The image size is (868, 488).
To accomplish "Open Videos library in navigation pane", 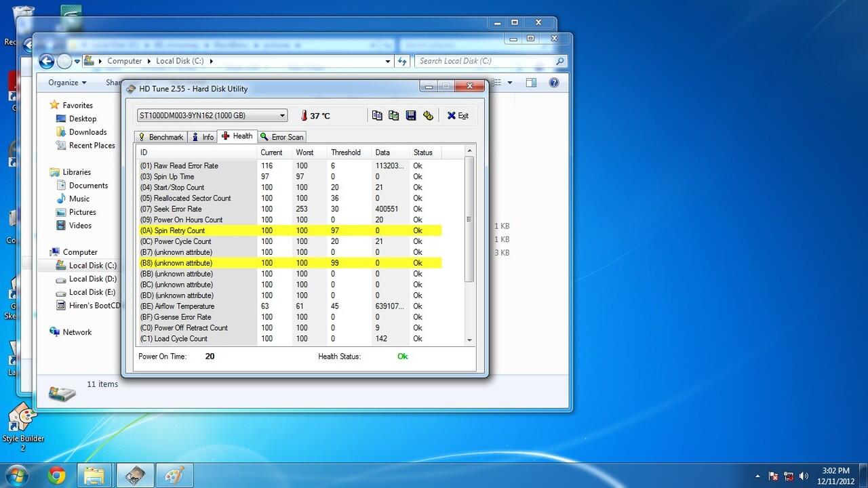I will click(80, 226).
